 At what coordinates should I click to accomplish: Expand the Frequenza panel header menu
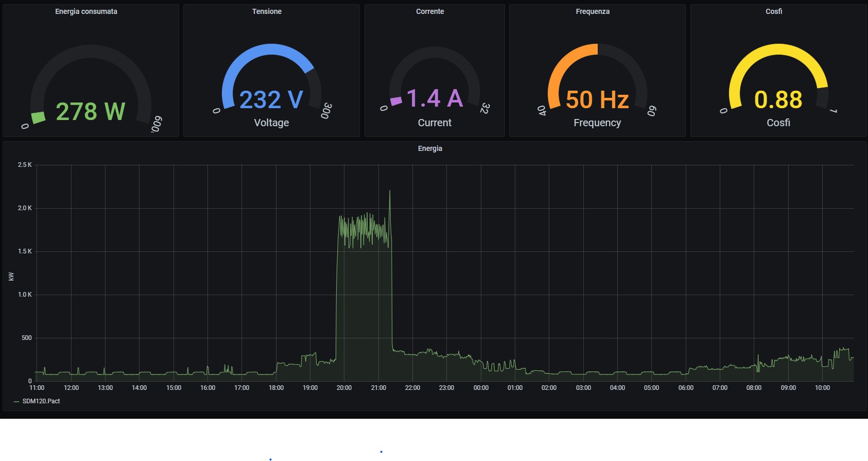click(x=593, y=11)
